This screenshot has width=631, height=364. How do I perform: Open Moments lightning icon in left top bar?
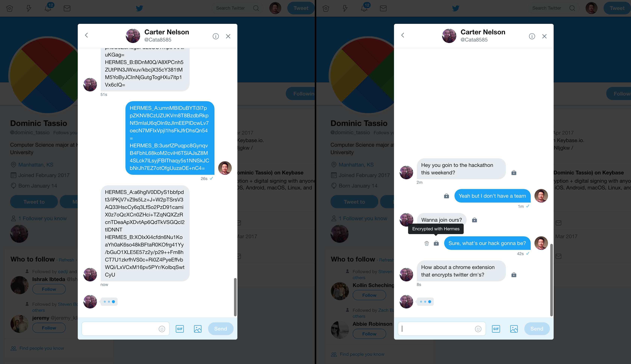(29, 8)
